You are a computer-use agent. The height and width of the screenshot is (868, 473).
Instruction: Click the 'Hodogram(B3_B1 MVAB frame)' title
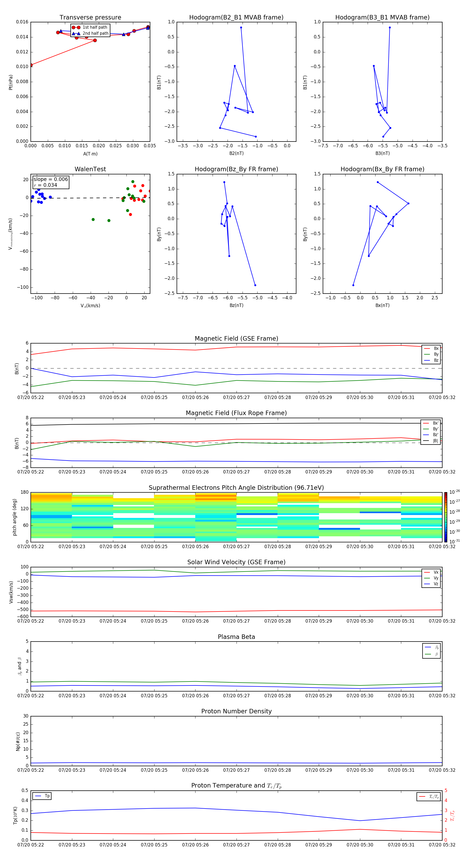pos(382,18)
